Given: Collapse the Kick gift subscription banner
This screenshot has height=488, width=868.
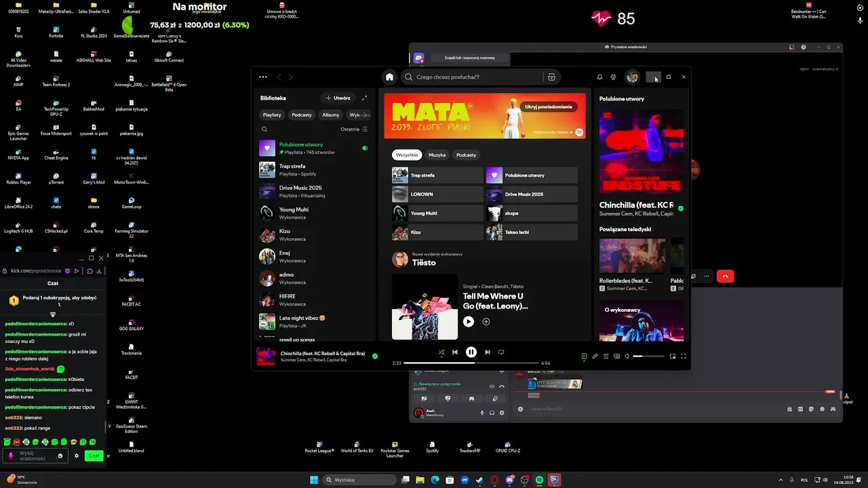Looking at the screenshot, I should pos(53,314).
